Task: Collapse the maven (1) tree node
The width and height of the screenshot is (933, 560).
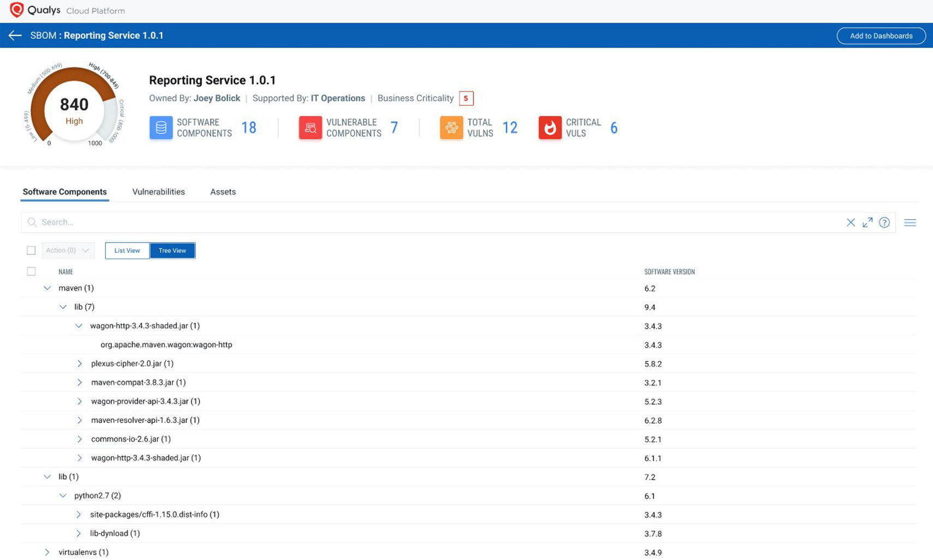Action: click(x=47, y=288)
